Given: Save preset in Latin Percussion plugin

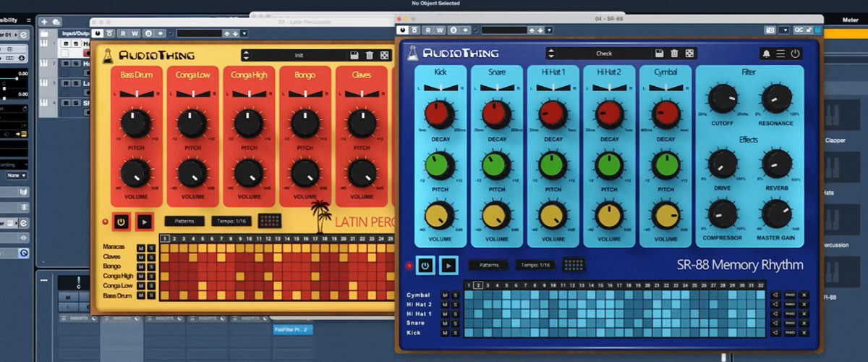Looking at the screenshot, I should coord(354,55).
